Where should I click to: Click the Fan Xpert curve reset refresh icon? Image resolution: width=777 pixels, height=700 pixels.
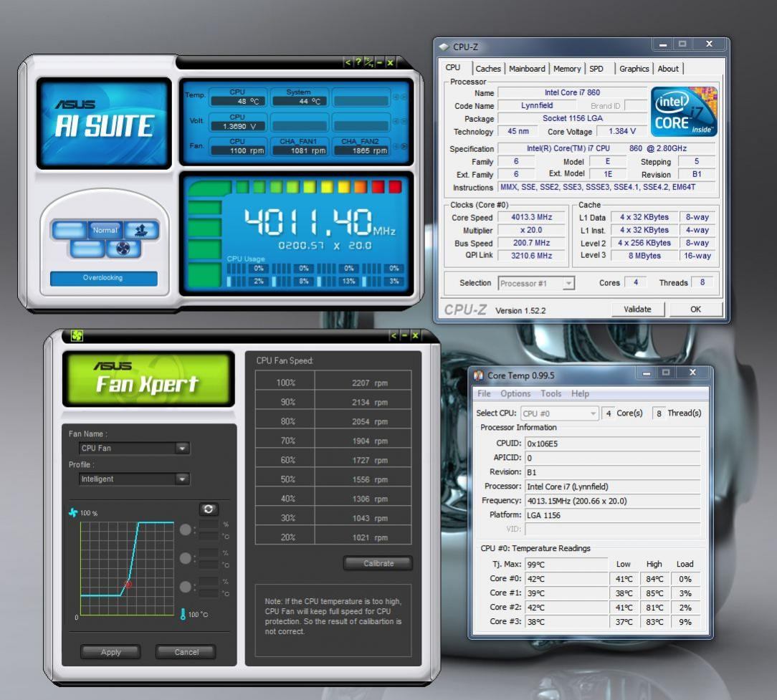click(209, 509)
